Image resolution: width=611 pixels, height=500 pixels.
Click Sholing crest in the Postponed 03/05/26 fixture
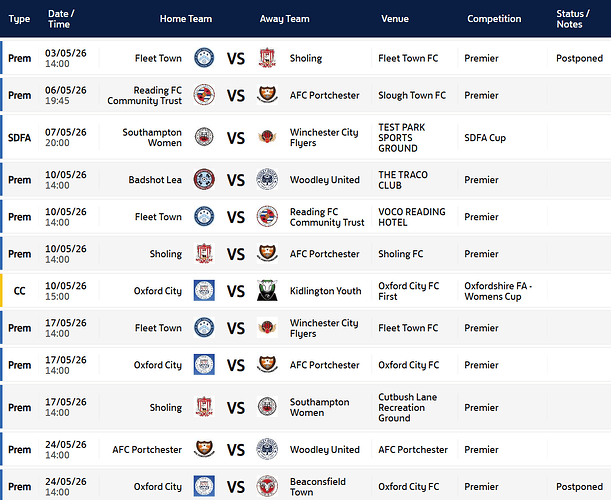coord(267,58)
